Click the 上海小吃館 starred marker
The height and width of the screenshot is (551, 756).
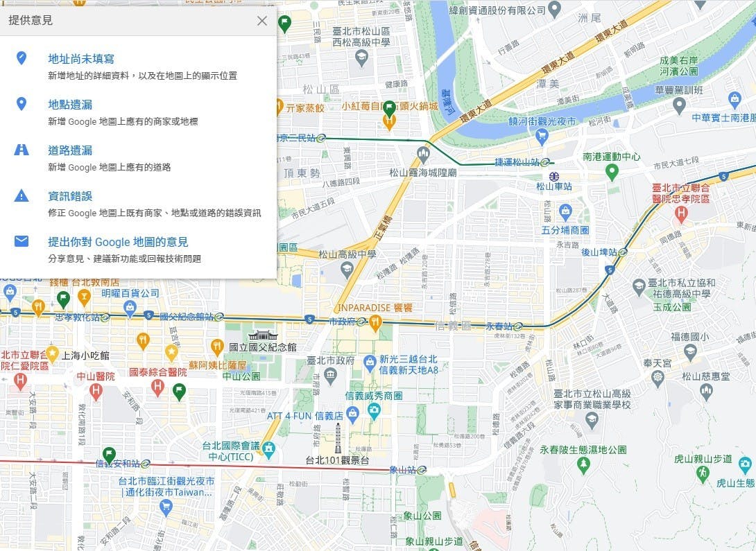[52, 353]
